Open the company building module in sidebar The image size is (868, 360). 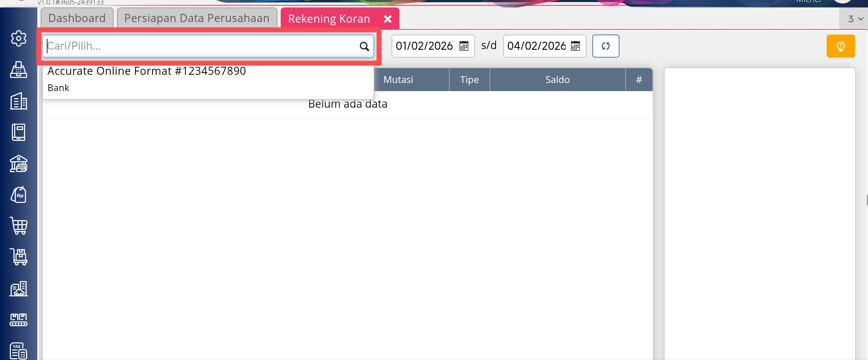coord(18,101)
